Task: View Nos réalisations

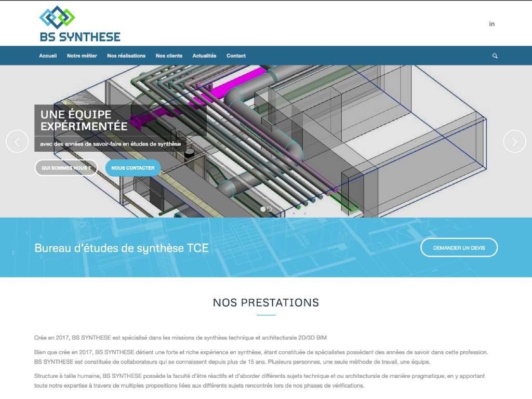Action: (127, 56)
